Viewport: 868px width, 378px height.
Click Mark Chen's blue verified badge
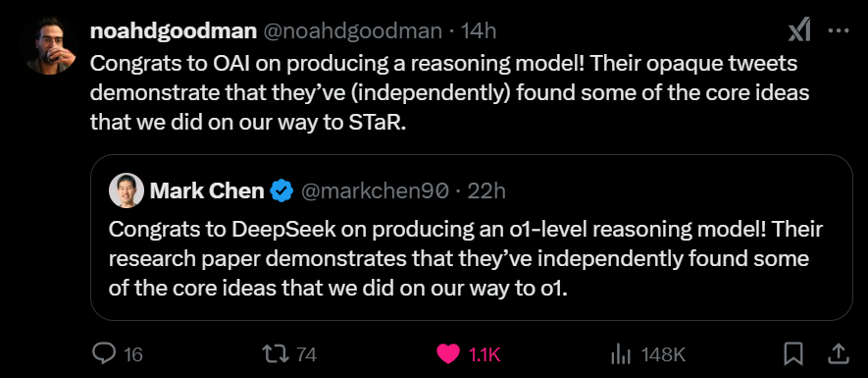click(281, 191)
